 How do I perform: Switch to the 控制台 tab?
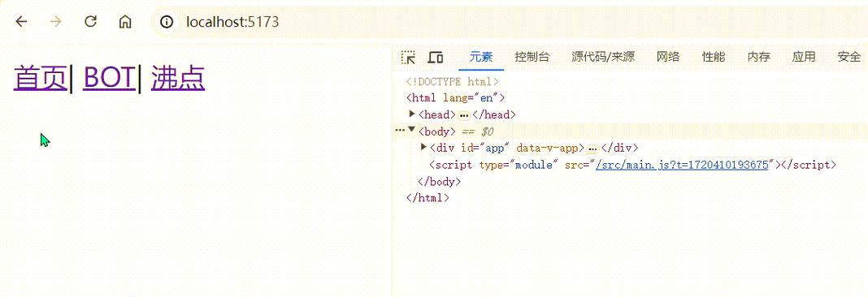(532, 57)
